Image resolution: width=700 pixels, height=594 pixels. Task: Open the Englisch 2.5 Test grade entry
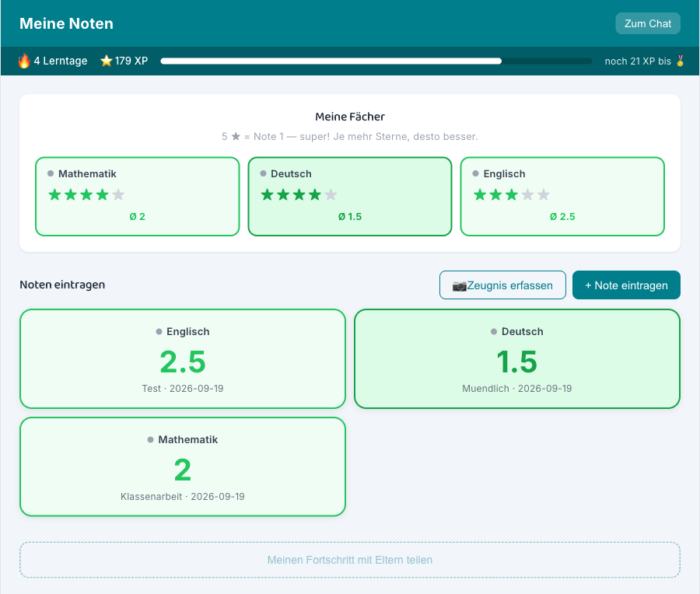click(183, 358)
